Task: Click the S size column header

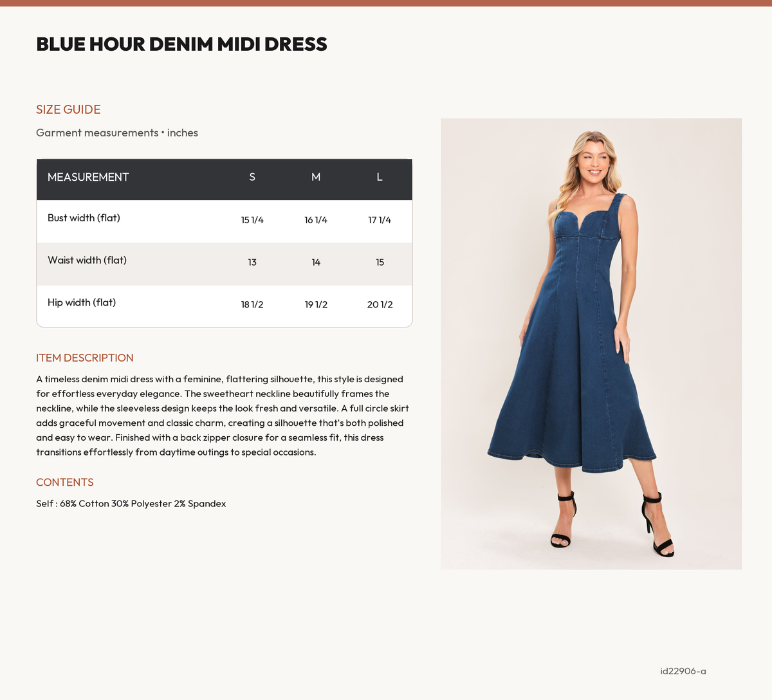Action: [252, 177]
